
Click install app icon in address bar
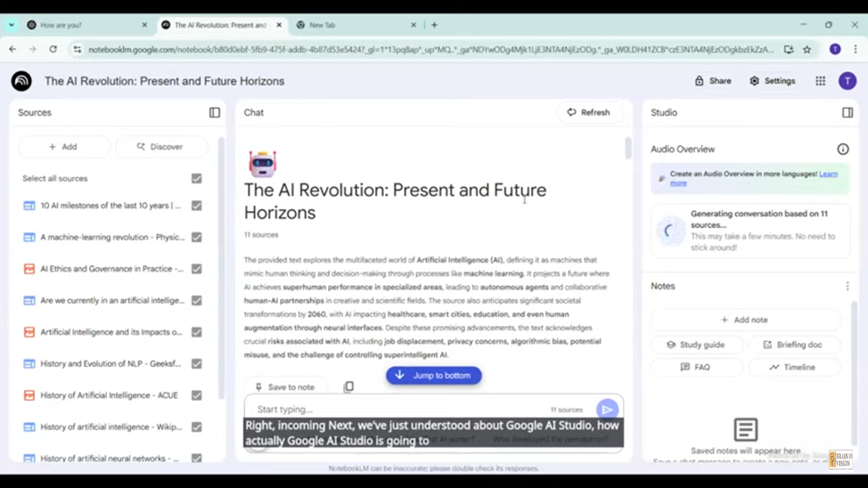pyautogui.click(x=789, y=49)
